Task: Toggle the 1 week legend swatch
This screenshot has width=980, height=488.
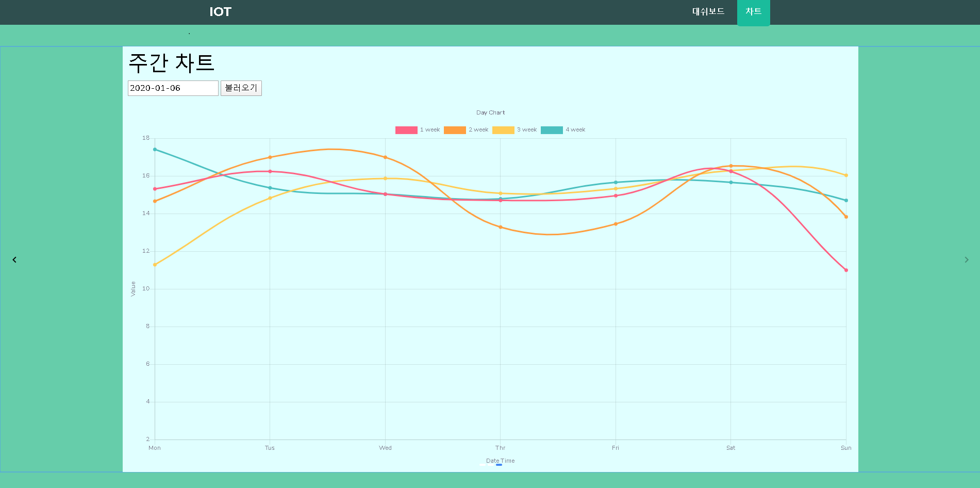Action: (x=406, y=130)
